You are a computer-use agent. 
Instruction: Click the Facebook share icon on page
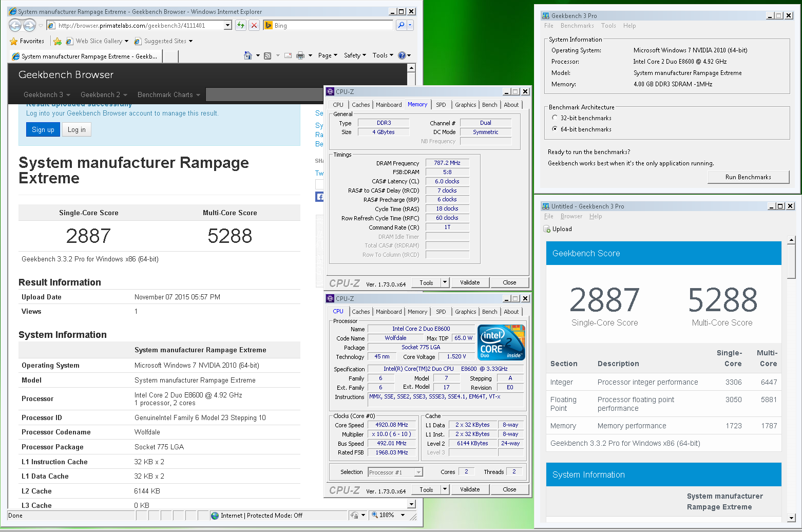[319, 197]
